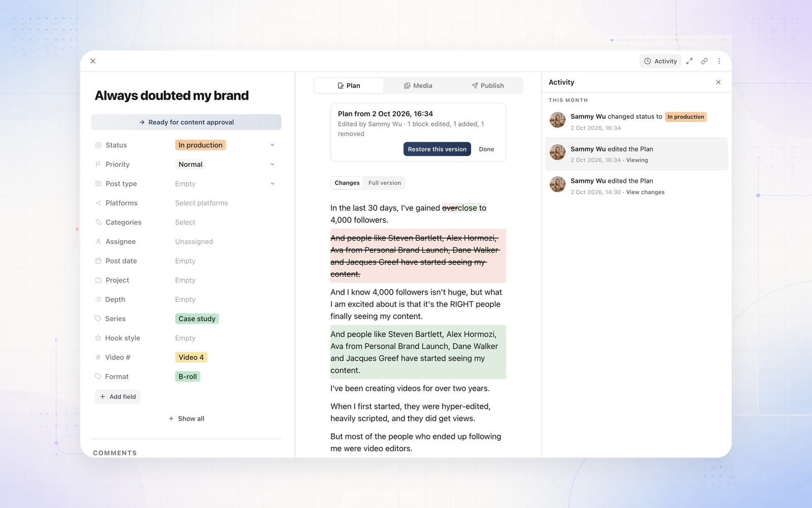Click the Add field button
This screenshot has height=508, width=812.
(118, 397)
